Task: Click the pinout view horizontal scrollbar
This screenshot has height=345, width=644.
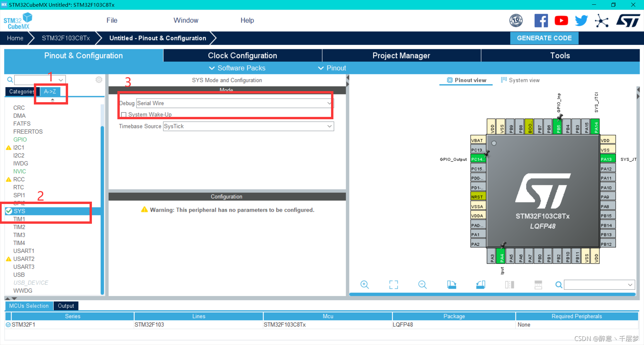Action: tap(492, 294)
